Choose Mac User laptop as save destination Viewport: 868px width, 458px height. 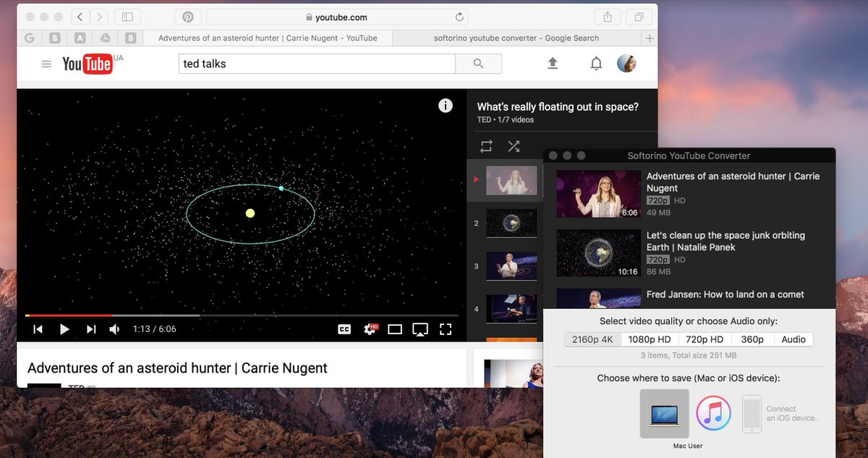(665, 414)
